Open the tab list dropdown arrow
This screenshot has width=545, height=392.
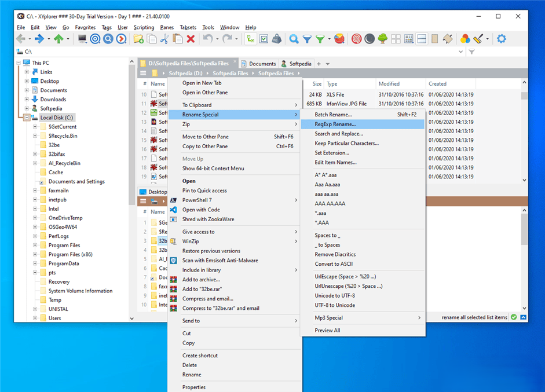pos(327,64)
